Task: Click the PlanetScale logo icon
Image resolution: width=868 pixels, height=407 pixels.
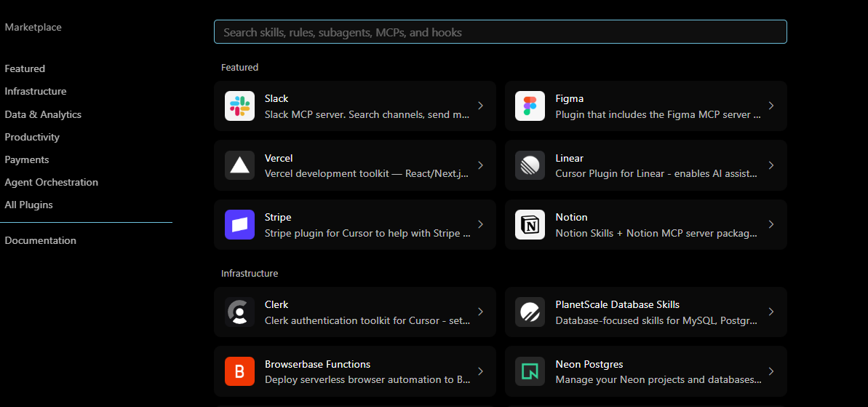Action: tap(530, 312)
